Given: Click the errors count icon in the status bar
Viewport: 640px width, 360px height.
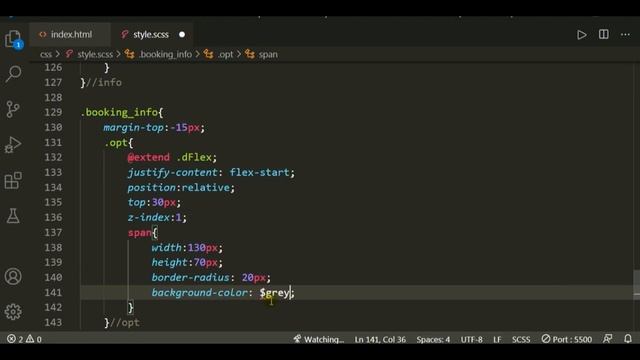Looking at the screenshot, I should (15, 339).
